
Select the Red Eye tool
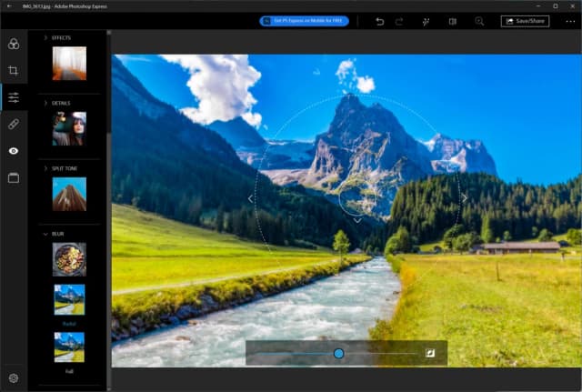pyautogui.click(x=14, y=151)
